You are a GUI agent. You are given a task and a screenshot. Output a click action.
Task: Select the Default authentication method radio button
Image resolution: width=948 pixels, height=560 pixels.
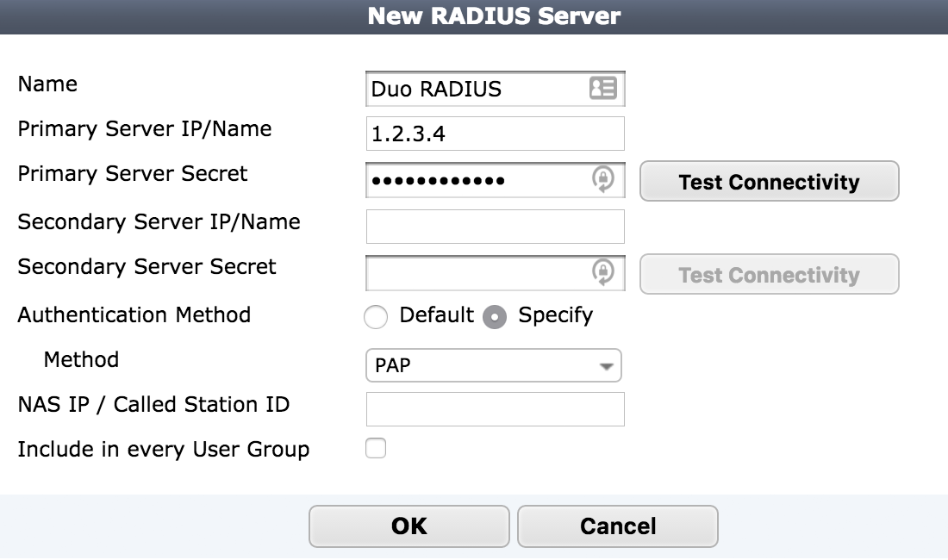point(376,317)
